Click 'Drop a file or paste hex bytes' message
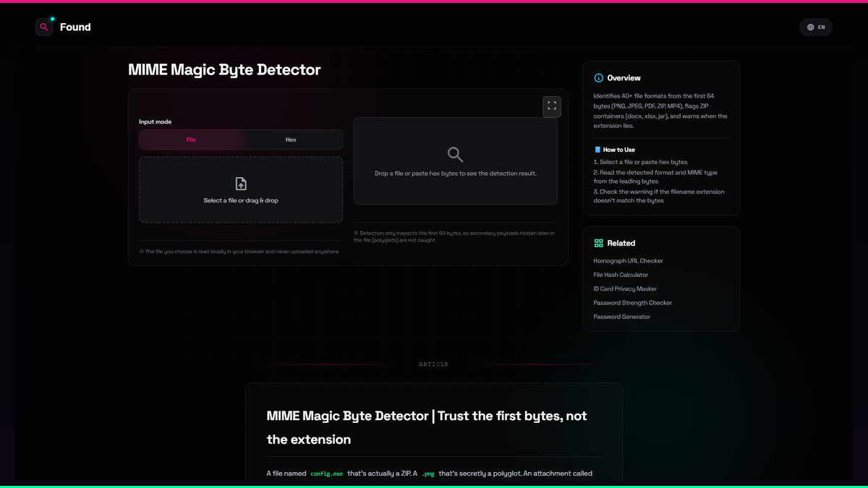The width and height of the screenshot is (868, 488). (456, 174)
